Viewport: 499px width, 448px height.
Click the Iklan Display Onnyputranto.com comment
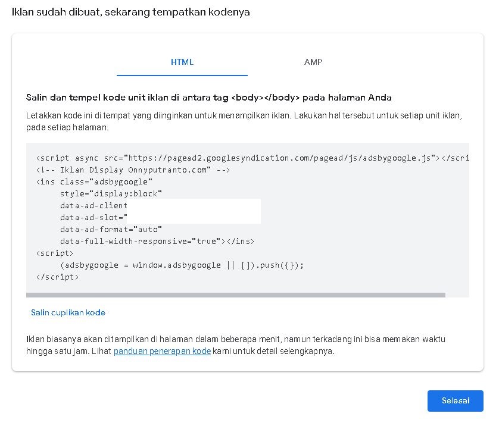click(x=131, y=170)
